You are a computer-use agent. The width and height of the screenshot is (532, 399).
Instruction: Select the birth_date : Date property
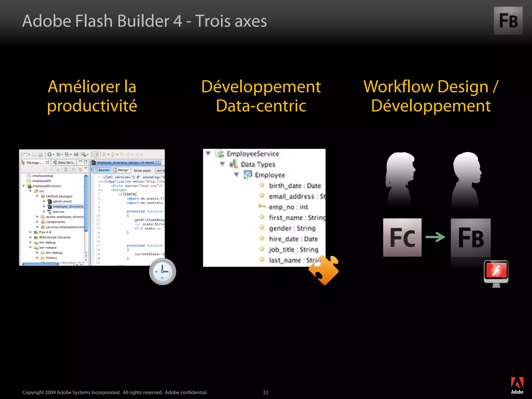point(290,185)
